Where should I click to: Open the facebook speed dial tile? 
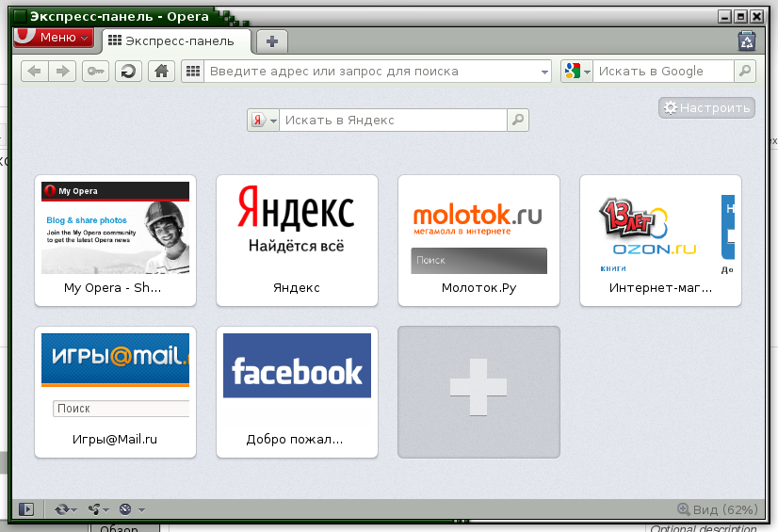point(297,392)
